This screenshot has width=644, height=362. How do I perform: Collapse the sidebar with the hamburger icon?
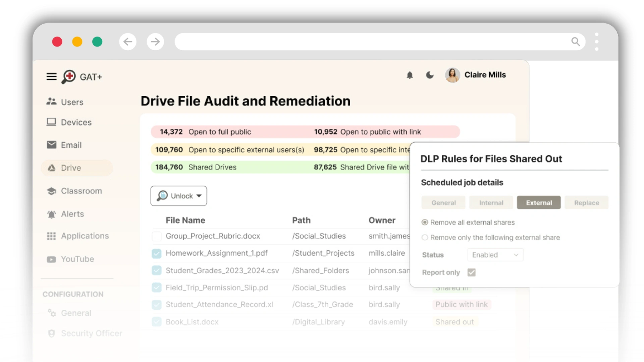tap(51, 76)
